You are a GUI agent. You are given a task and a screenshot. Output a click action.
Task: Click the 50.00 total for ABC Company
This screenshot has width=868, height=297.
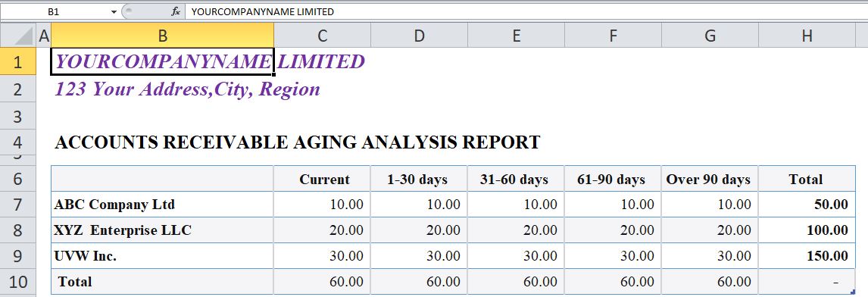[807, 205]
